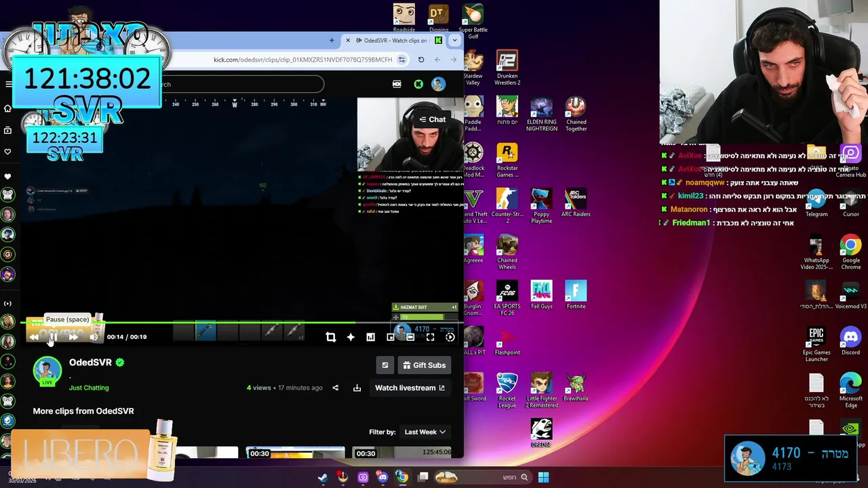The width and height of the screenshot is (868, 488).
Task: Open Discord from the taskbar
Action: [382, 477]
